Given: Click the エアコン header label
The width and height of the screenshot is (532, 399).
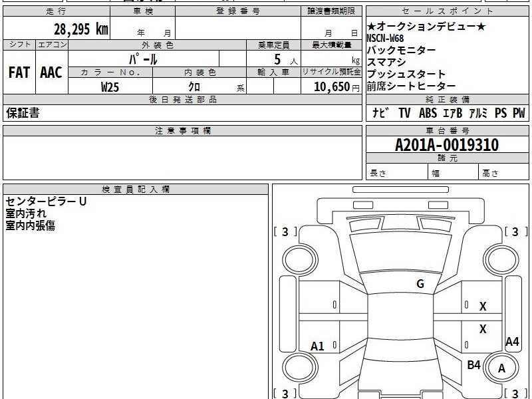Looking at the screenshot, I should (52, 45).
